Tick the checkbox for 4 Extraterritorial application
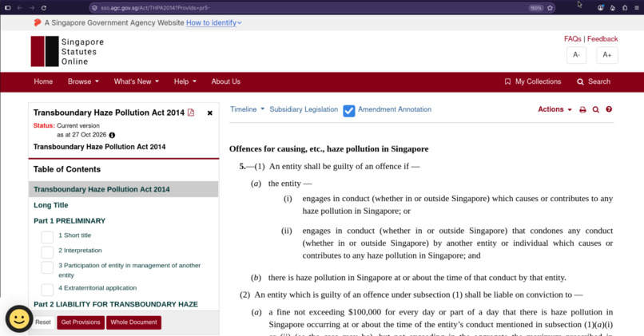Viewport: 644px width, 336px height. pyautogui.click(x=47, y=290)
